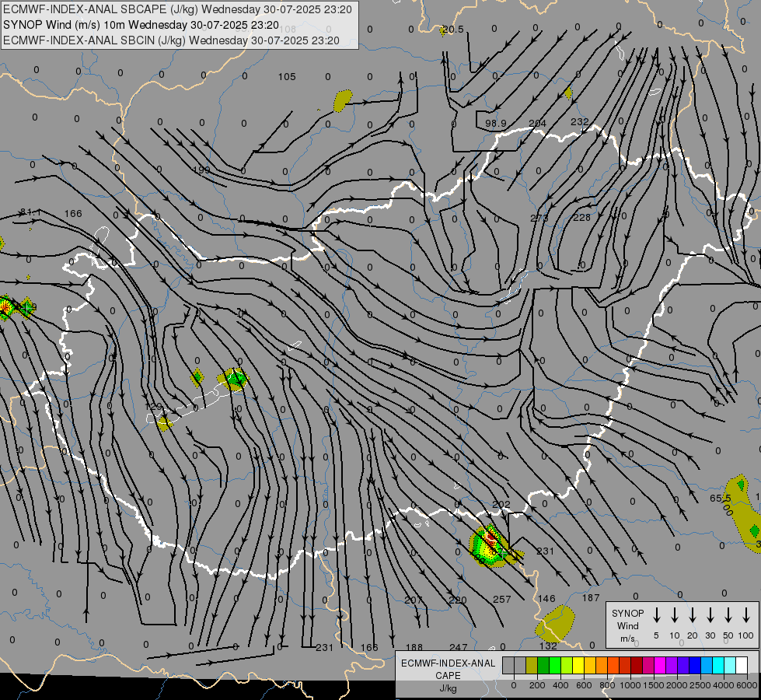This screenshot has width=761, height=700.
Task: Click the olive CAPE patch below value 105
Action: tap(343, 100)
